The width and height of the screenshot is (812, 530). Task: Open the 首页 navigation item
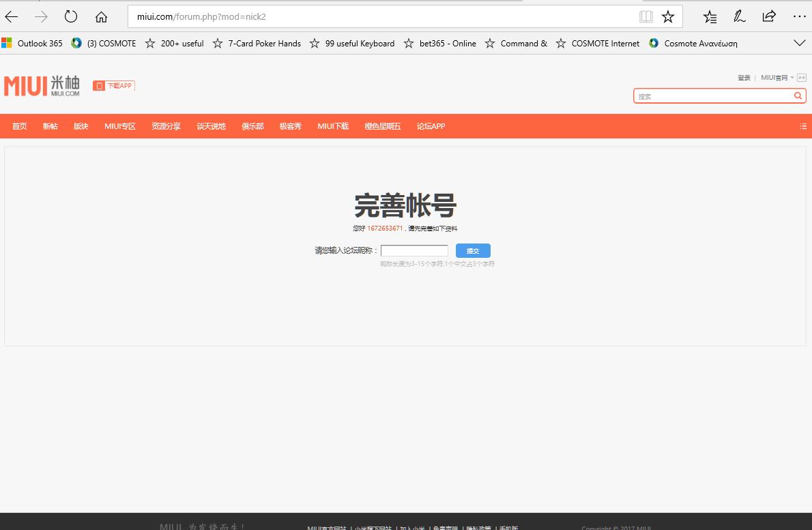[x=20, y=126]
